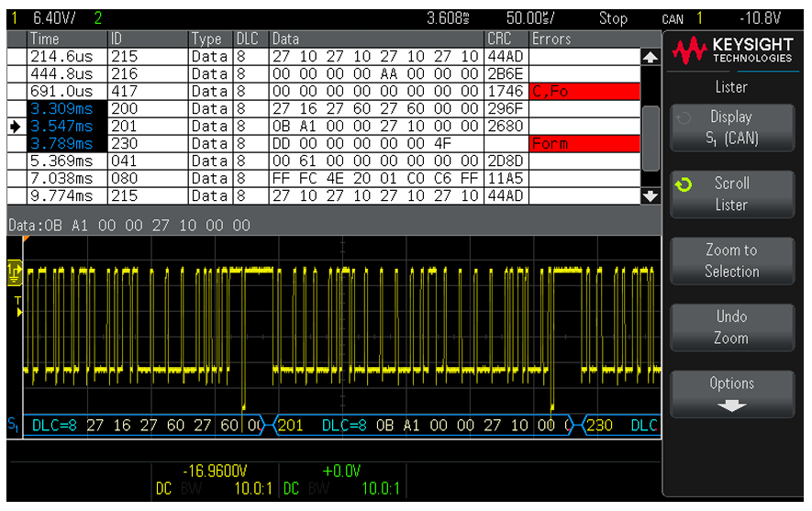This screenshot has width=812, height=511.
Task: Select the Scroll Lister softkey
Action: coord(732,194)
